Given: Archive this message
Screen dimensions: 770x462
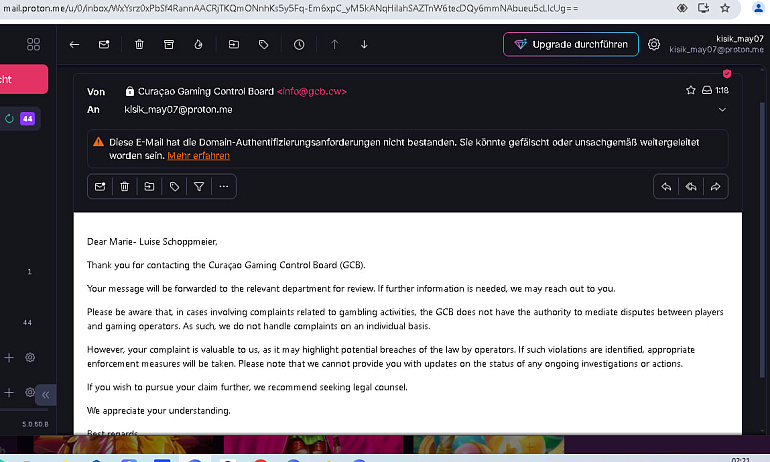Looking at the screenshot, I should pos(169,45).
